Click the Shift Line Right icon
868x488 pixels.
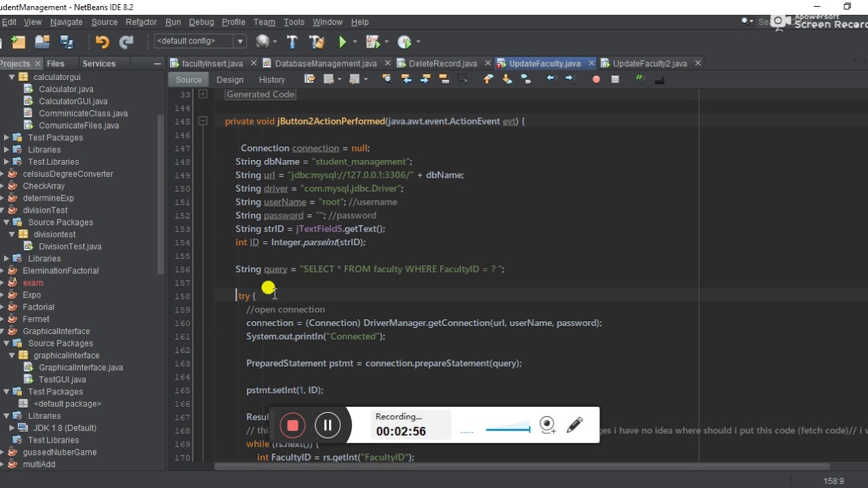(x=570, y=79)
